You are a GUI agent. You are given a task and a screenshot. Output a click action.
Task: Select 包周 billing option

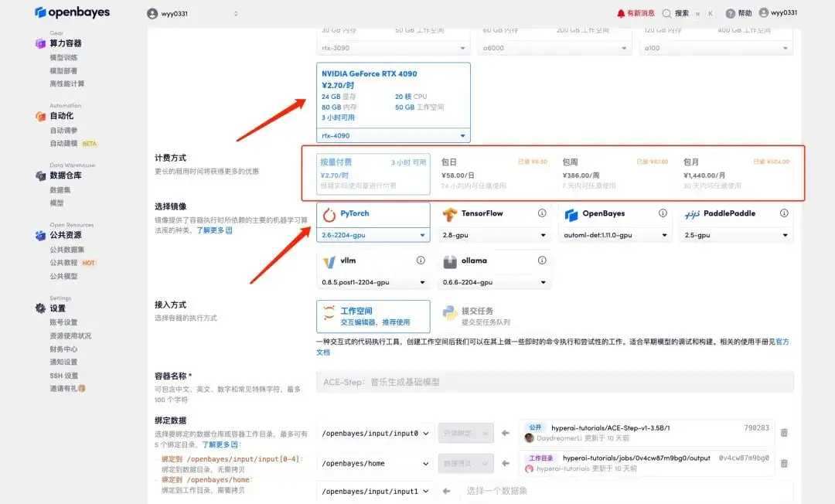tap(615, 173)
